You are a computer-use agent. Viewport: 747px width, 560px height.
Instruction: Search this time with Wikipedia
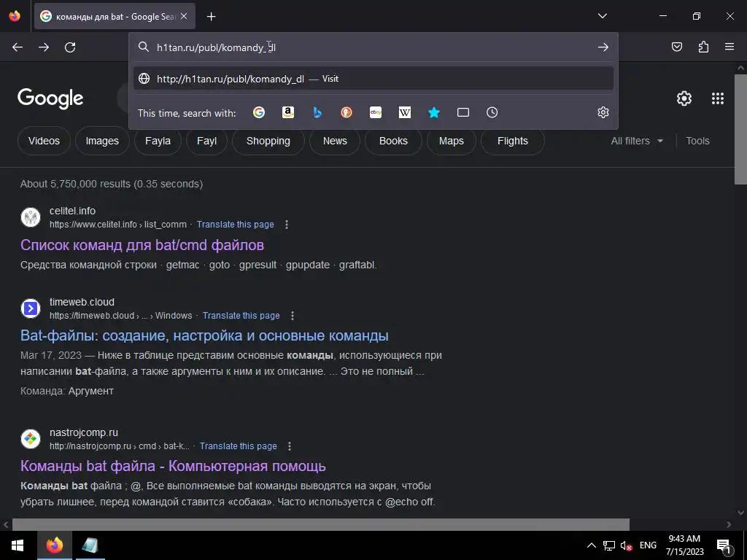404,112
